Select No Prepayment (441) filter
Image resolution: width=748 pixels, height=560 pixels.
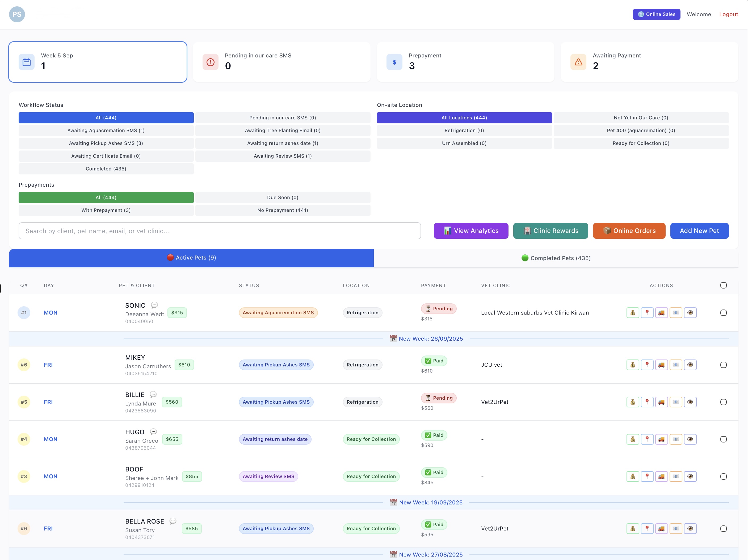pos(283,210)
